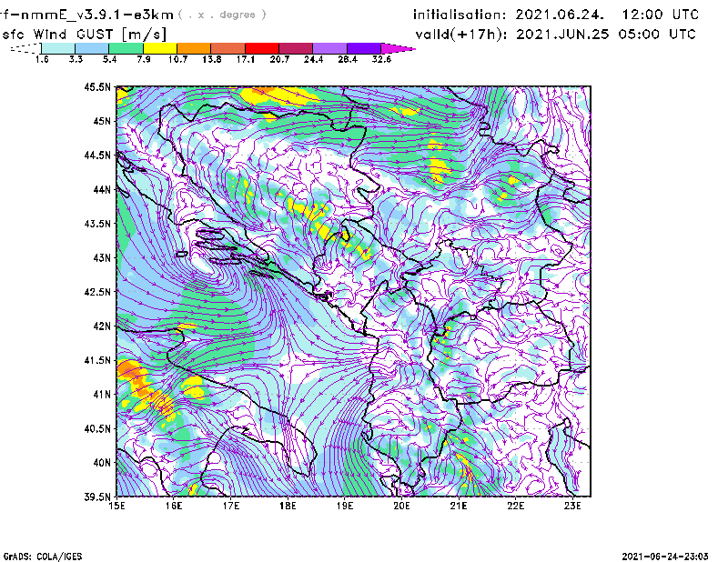The height and width of the screenshot is (562, 728).
Task: Click the 43.5N latitude label
Action: 97,224
